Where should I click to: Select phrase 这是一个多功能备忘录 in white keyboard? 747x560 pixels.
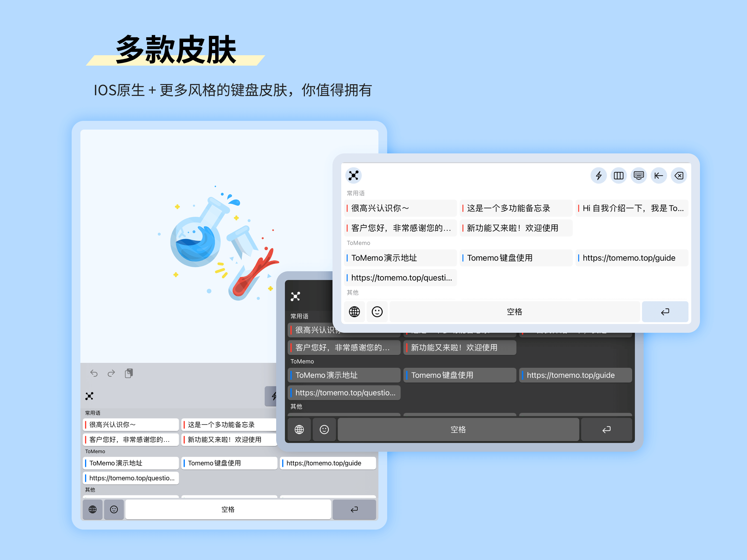click(x=516, y=208)
